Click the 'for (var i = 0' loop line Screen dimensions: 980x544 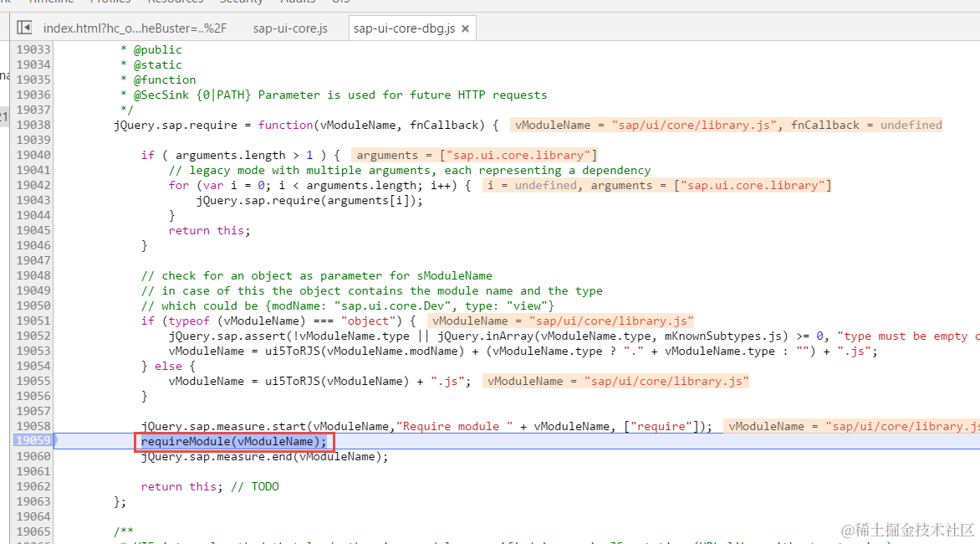click(x=319, y=185)
